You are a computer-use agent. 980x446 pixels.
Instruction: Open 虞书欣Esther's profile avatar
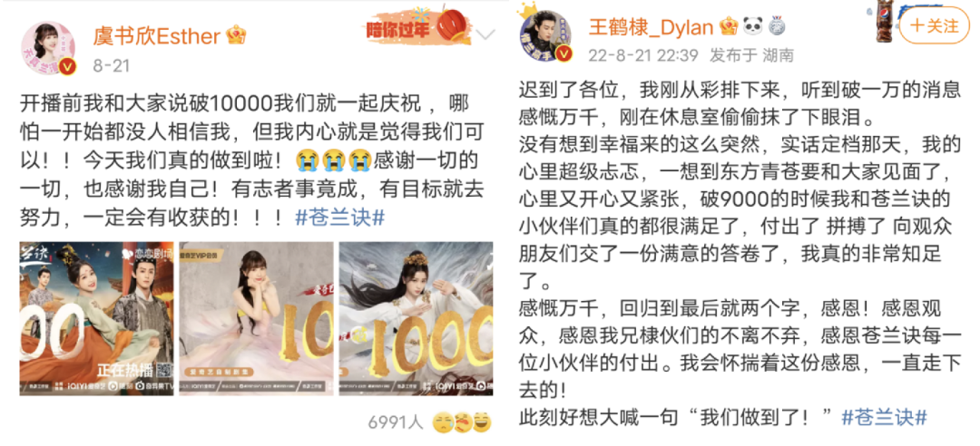click(49, 48)
